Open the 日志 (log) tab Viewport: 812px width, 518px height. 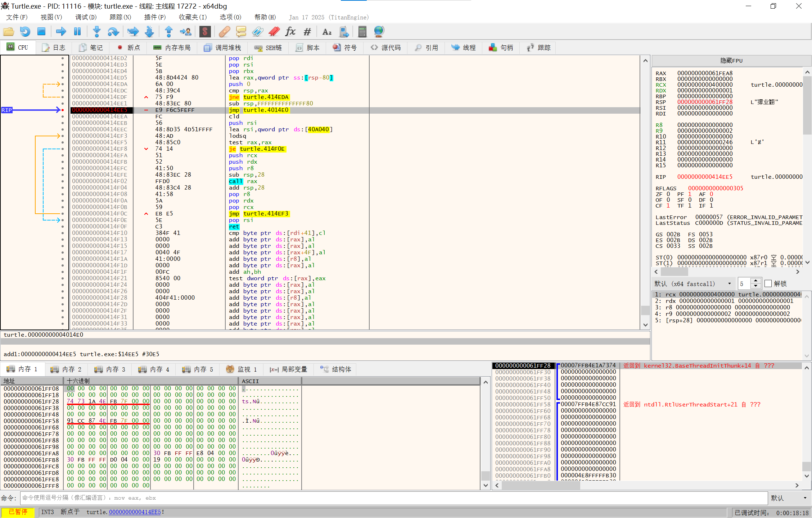click(54, 47)
